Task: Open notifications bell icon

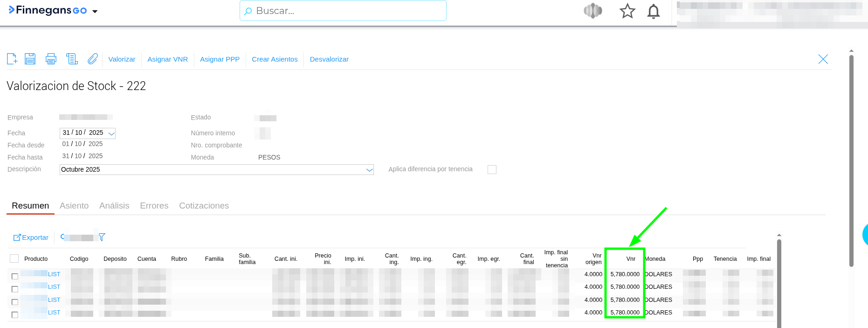Action: 654,11
